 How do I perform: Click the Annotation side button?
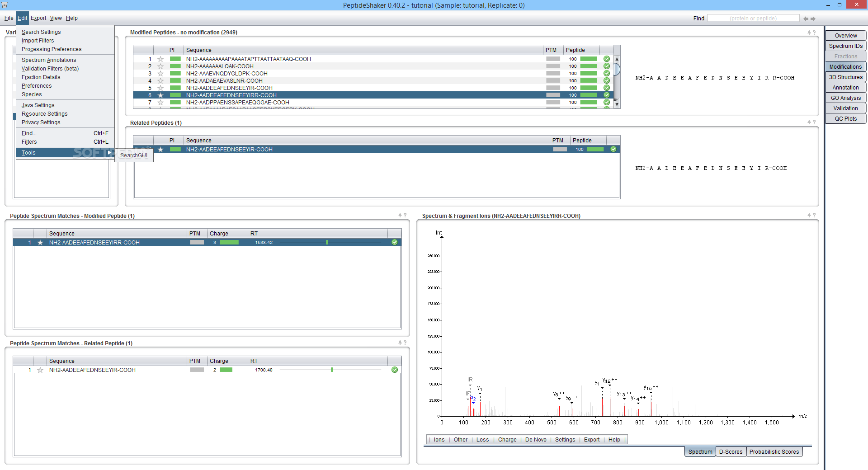point(846,88)
